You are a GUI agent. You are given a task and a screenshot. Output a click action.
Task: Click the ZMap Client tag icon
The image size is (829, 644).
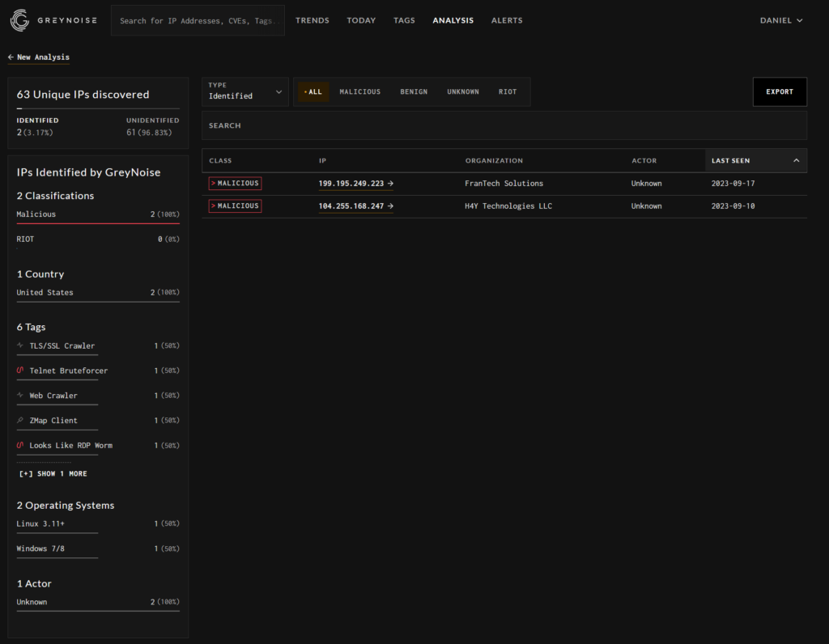point(20,421)
